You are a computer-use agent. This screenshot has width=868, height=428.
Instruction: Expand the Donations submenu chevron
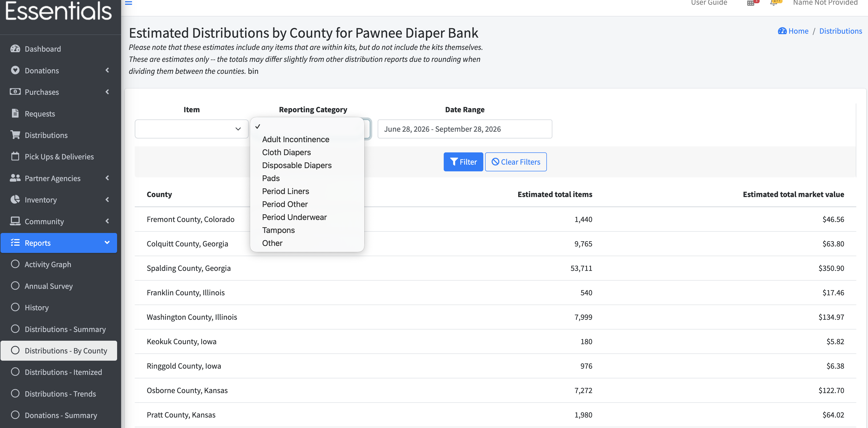[107, 70]
